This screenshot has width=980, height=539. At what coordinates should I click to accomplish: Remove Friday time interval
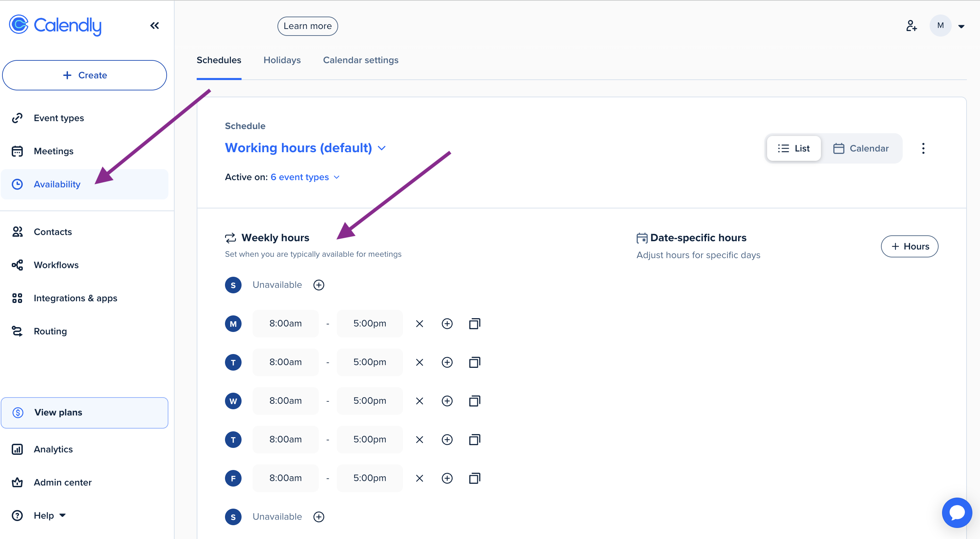coord(420,478)
